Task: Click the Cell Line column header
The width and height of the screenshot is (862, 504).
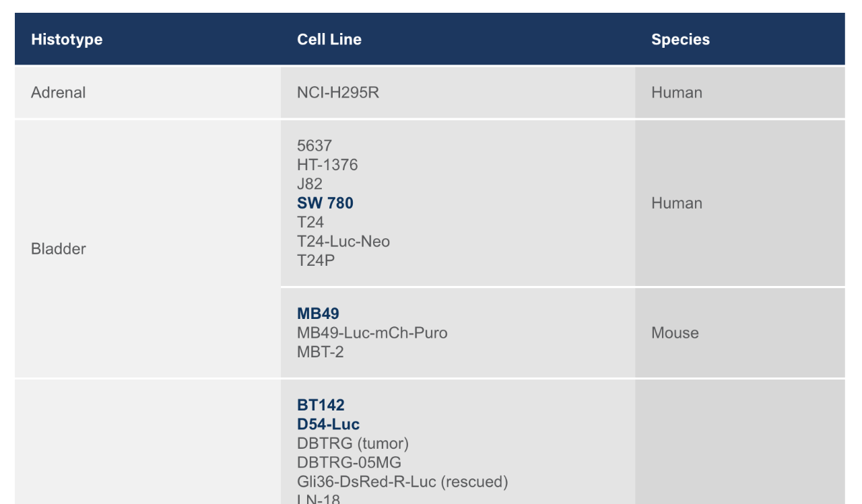Action: pos(329,39)
